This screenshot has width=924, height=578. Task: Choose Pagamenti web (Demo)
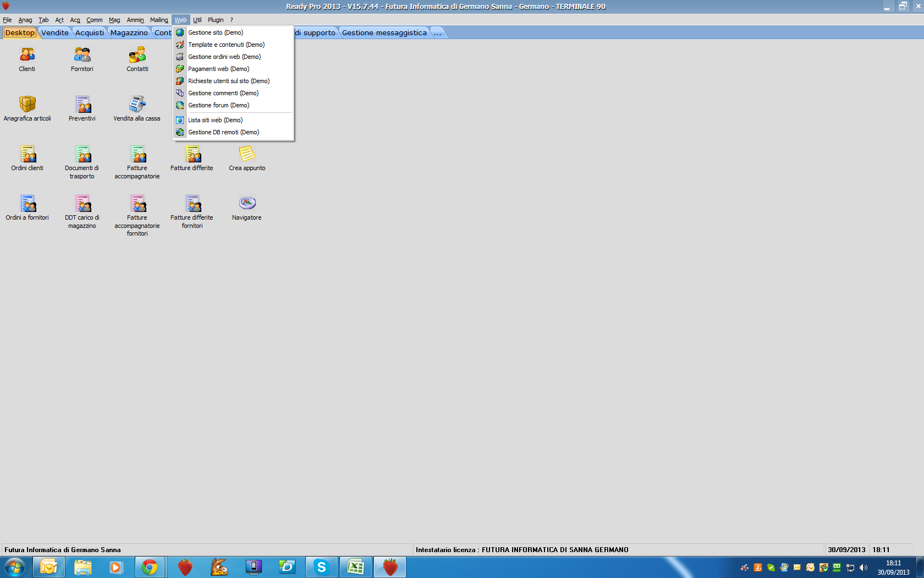click(x=233, y=69)
